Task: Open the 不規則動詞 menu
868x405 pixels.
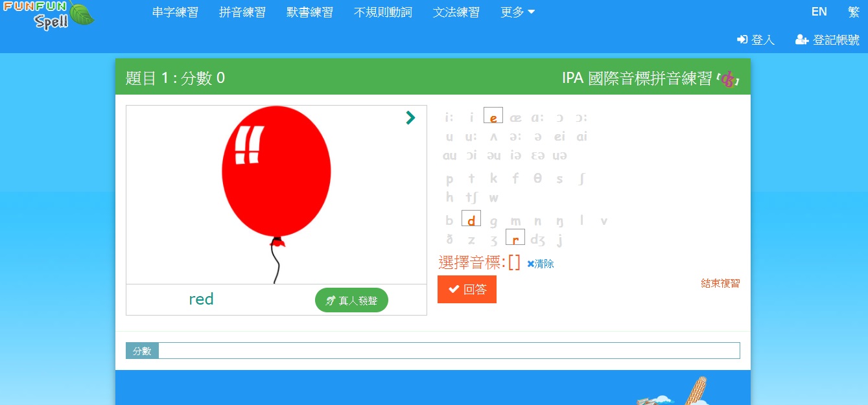Action: click(383, 12)
